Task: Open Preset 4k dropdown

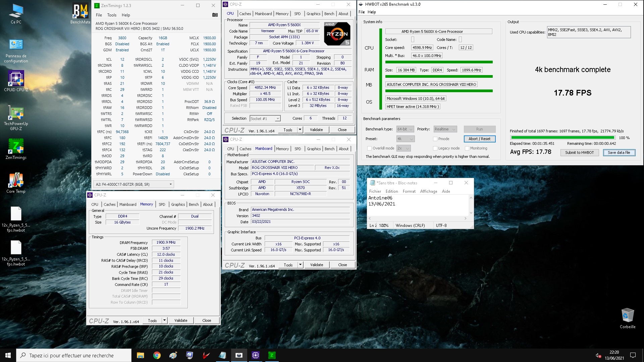Action: pyautogui.click(x=406, y=139)
